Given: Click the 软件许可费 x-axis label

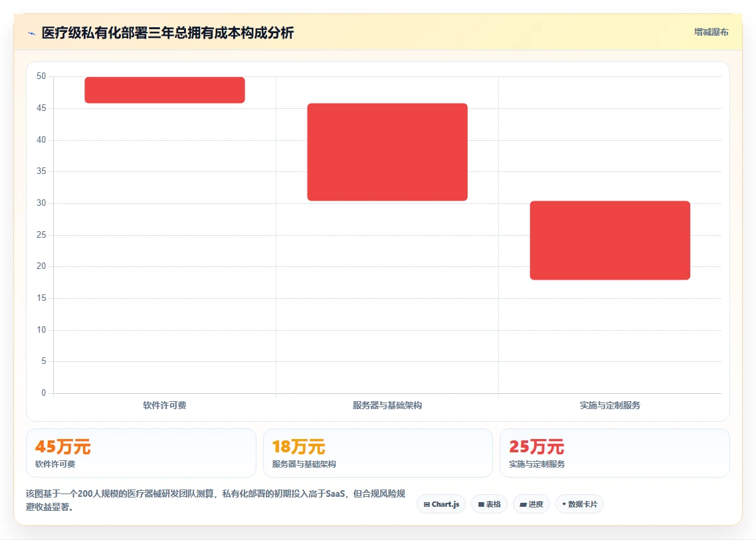Looking at the screenshot, I should tap(165, 405).
